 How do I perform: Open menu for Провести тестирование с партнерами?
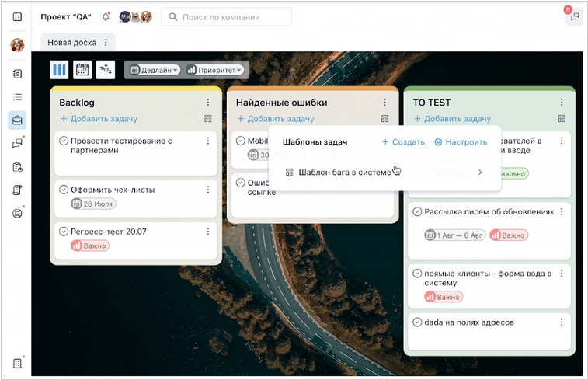coord(207,141)
